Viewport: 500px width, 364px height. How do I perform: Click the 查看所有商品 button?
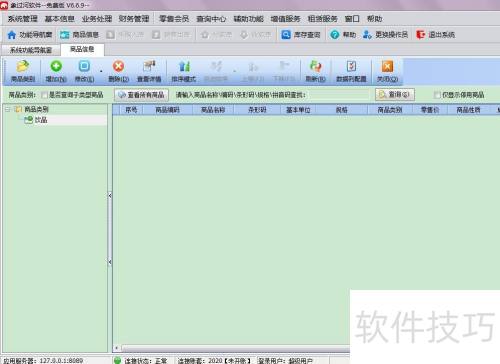[142, 95]
